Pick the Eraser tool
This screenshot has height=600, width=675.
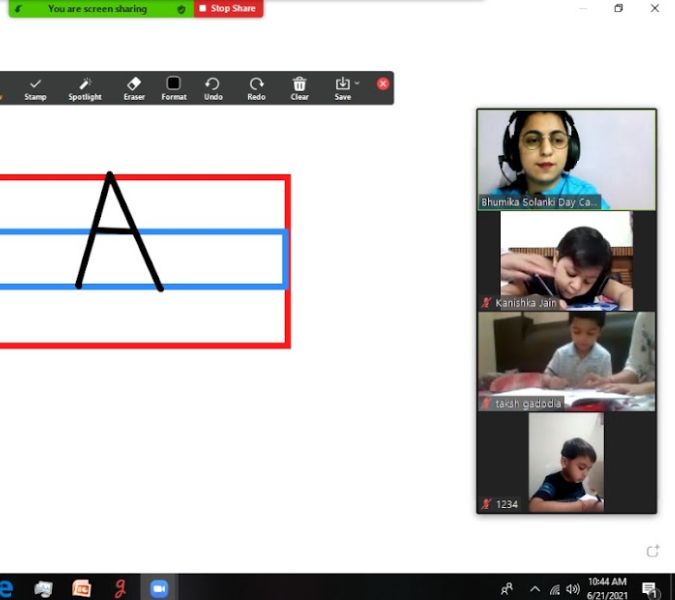[134, 88]
